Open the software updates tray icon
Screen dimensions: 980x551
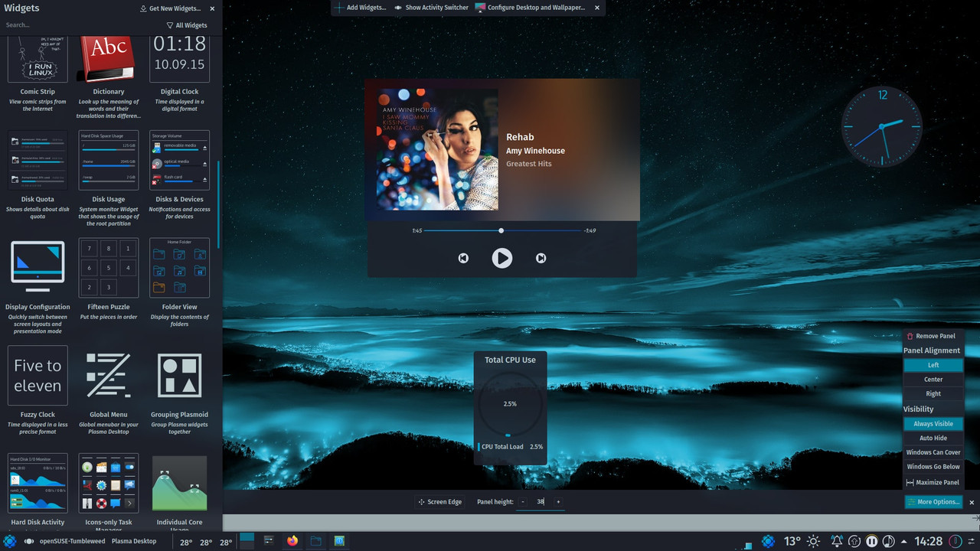pos(854,541)
